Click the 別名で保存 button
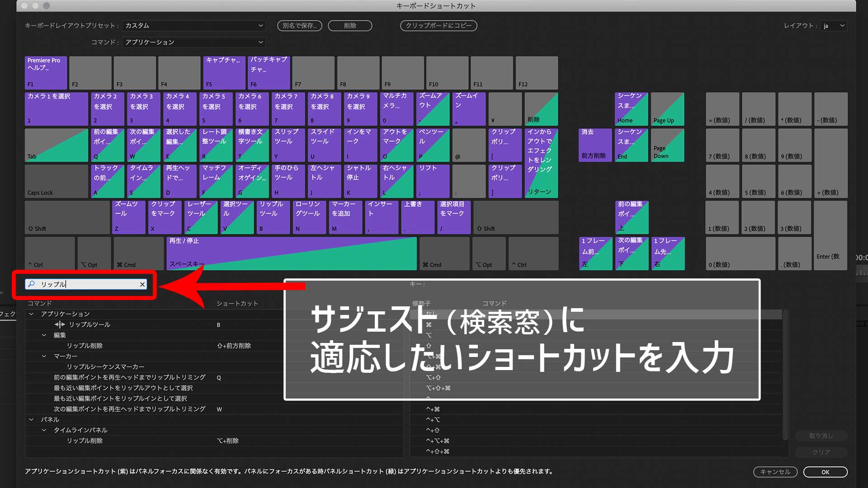Viewport: 868px width, 488px height. click(x=300, y=26)
